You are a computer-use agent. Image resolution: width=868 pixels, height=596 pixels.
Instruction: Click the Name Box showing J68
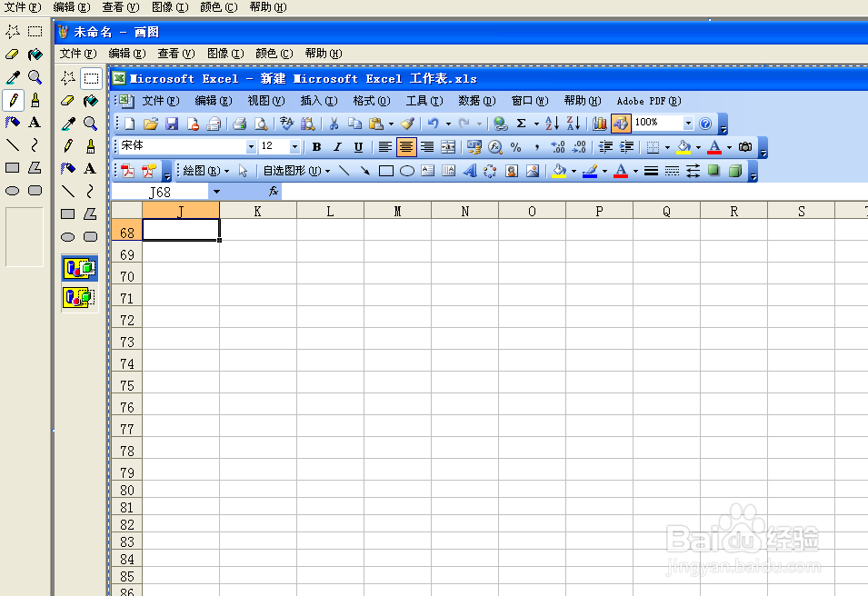(x=160, y=192)
